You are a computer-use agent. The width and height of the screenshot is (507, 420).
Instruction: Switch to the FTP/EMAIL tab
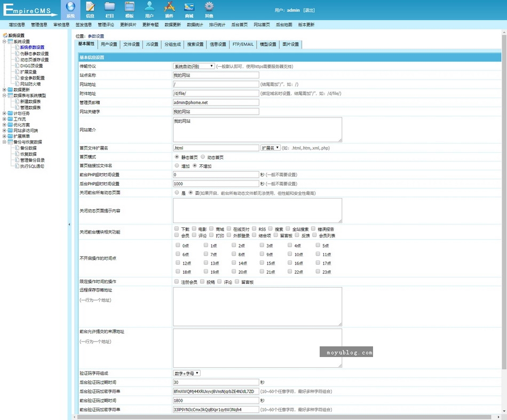coord(243,44)
